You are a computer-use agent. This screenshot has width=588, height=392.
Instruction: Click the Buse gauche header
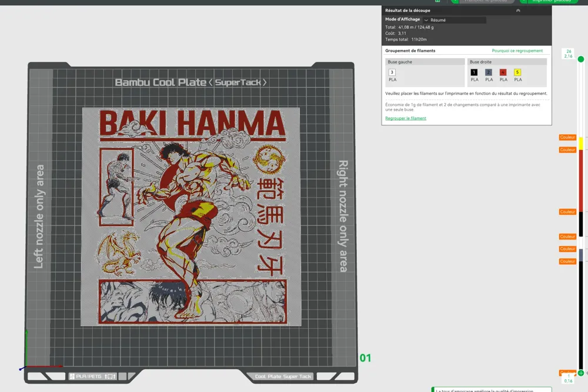click(425, 62)
